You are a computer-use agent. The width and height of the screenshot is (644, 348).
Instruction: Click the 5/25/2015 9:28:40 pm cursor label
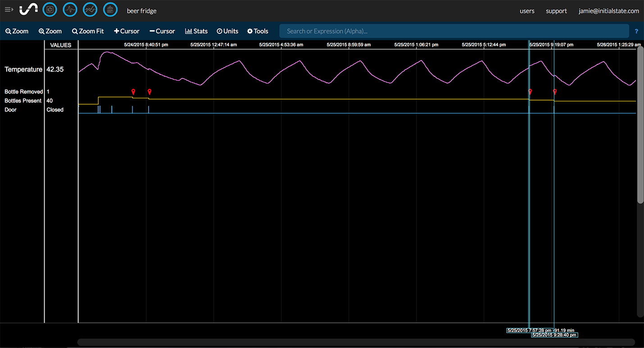click(x=554, y=335)
